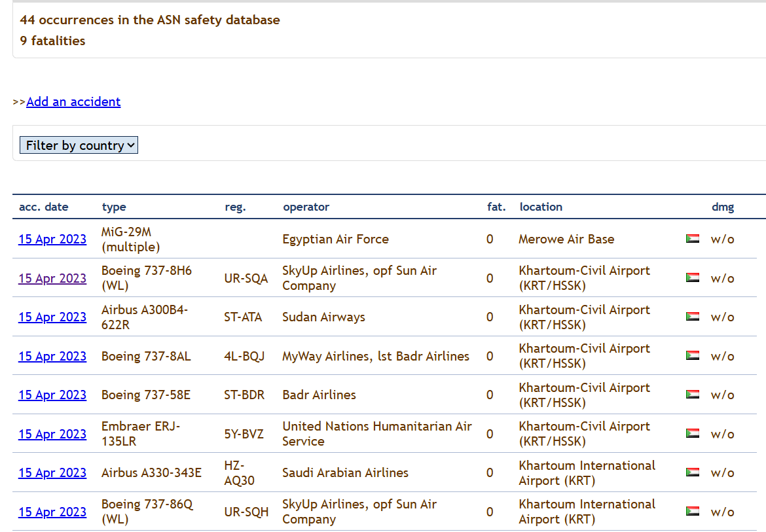Click the flag icon beside UR-SQA row
The image size is (766, 532).
click(692, 277)
